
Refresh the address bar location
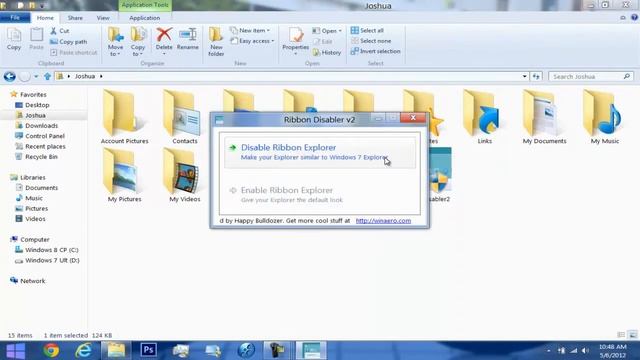click(x=536, y=76)
